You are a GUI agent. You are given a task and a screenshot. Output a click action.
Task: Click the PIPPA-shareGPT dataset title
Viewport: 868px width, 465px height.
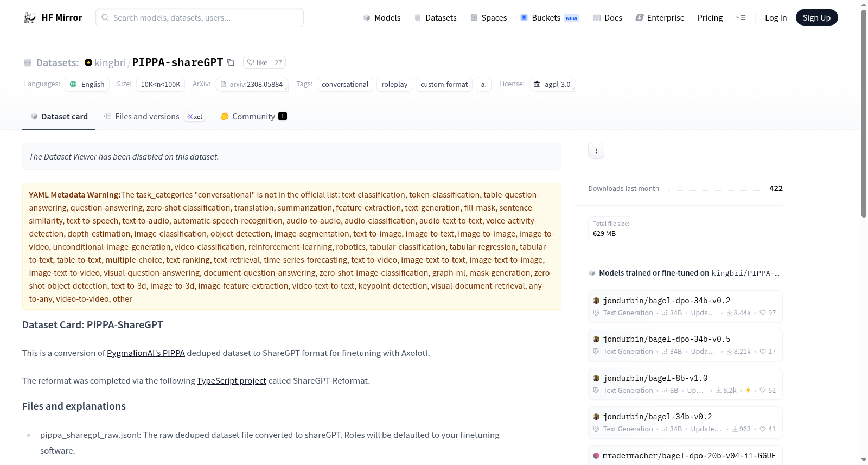coord(177,62)
